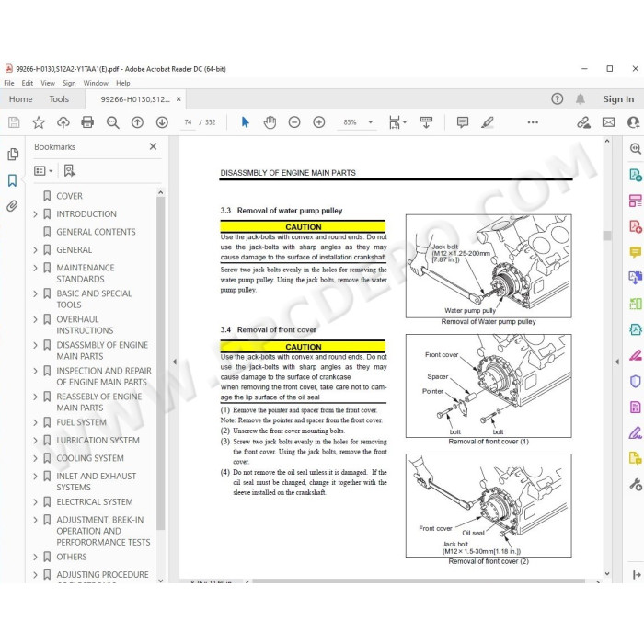Viewport: 644px width, 644px height.
Task: Zoom out with minus icon
Action: (294, 122)
